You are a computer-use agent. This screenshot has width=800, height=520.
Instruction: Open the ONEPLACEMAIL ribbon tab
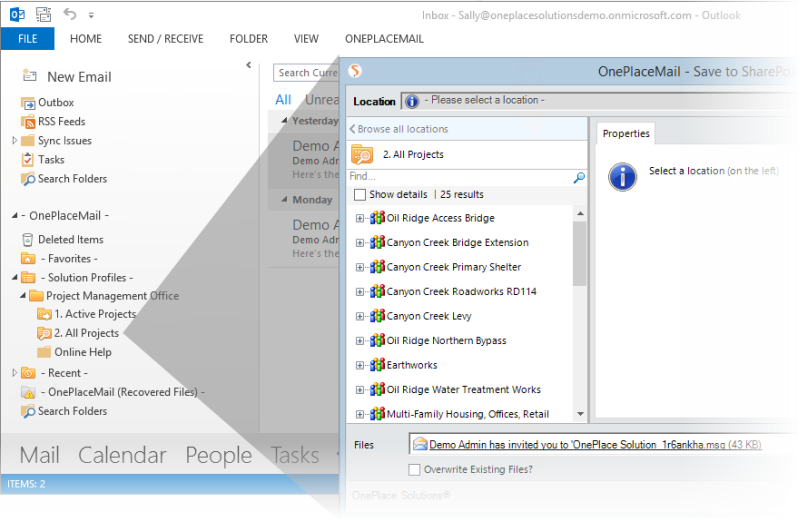384,39
